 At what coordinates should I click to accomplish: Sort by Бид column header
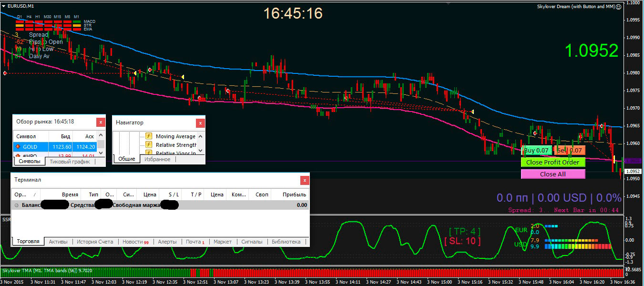pos(61,136)
